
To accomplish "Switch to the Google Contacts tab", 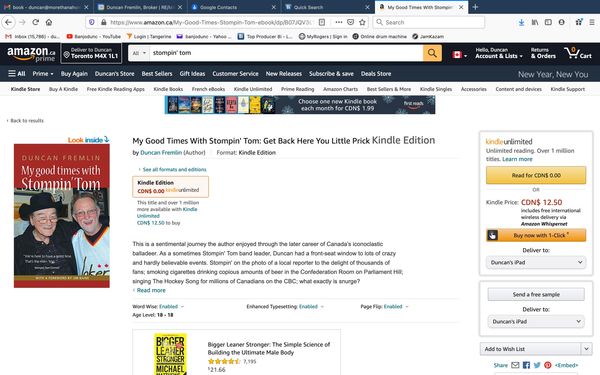I will tap(234, 7).
